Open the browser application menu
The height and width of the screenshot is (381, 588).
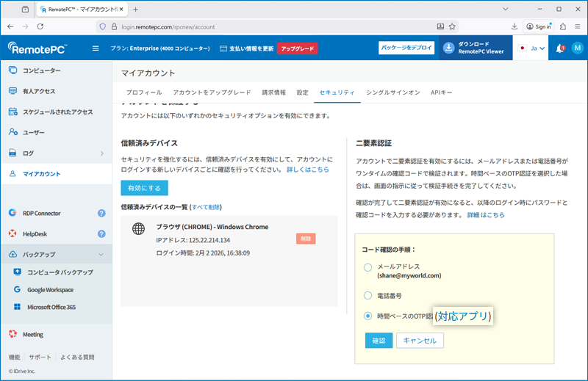[x=578, y=26]
